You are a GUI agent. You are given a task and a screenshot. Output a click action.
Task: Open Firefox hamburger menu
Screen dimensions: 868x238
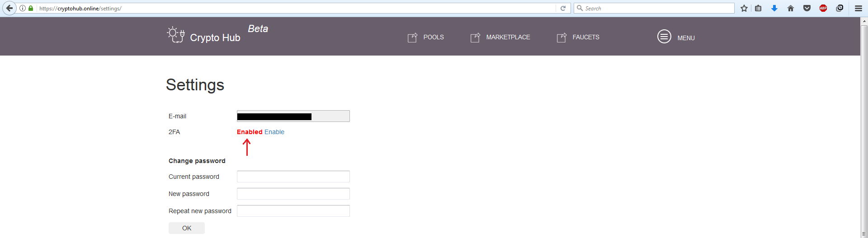(x=859, y=8)
